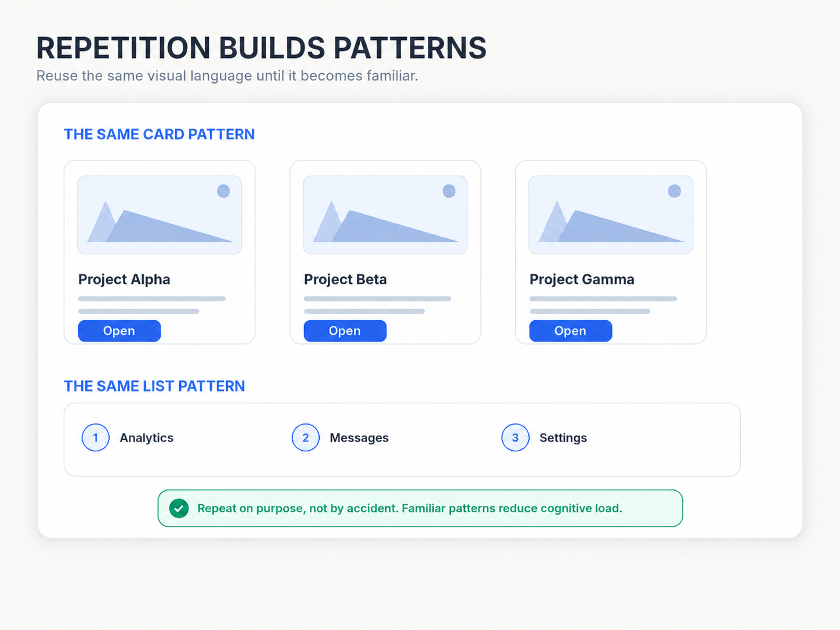This screenshot has height=630, width=840.
Task: Click the sun dot in Project Gamma image
Action: tap(674, 191)
